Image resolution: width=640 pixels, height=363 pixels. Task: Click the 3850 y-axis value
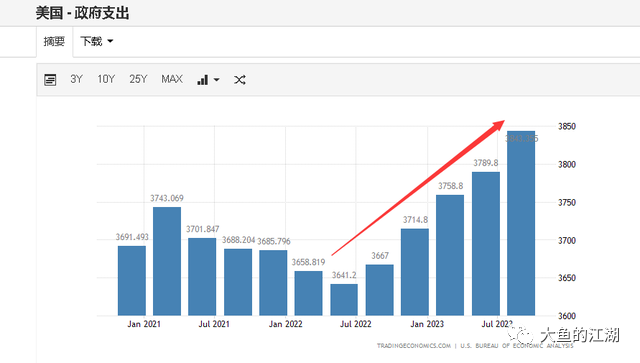[567, 127]
